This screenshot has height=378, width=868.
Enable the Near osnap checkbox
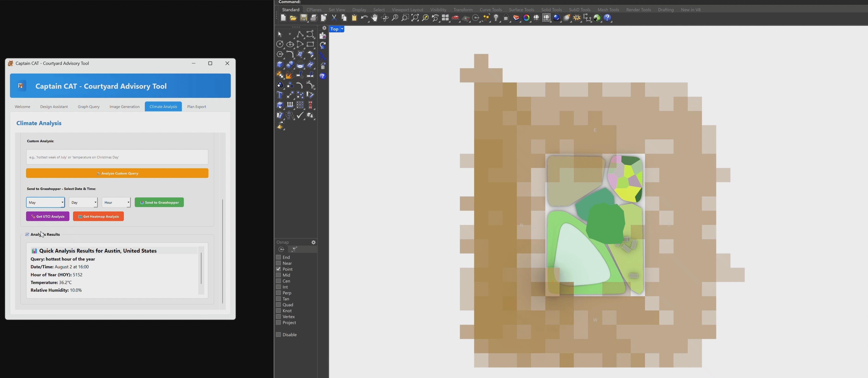point(278,263)
